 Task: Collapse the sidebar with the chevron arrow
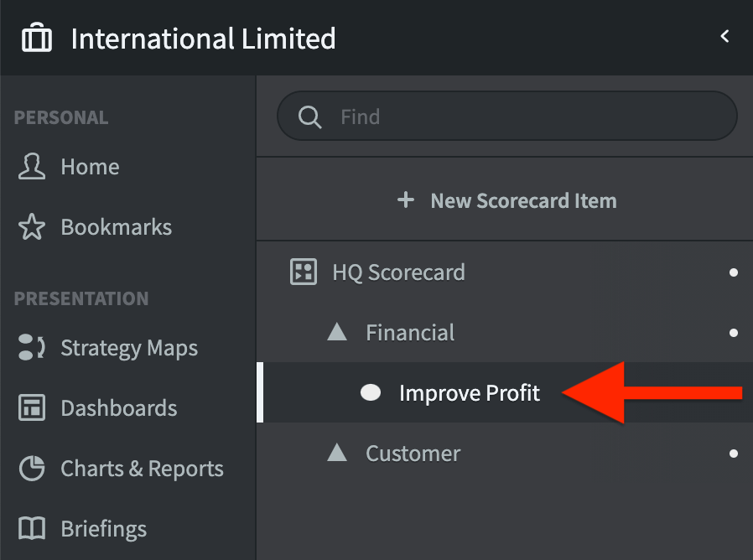[725, 36]
